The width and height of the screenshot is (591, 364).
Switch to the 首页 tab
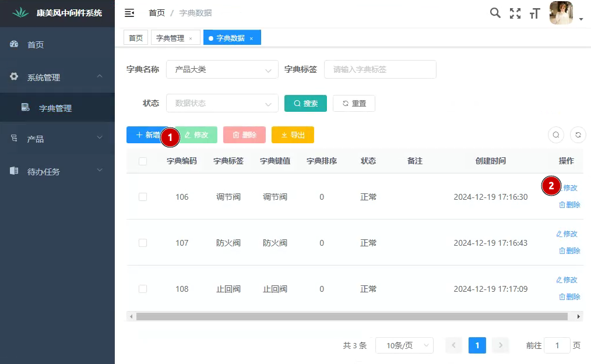(x=135, y=38)
